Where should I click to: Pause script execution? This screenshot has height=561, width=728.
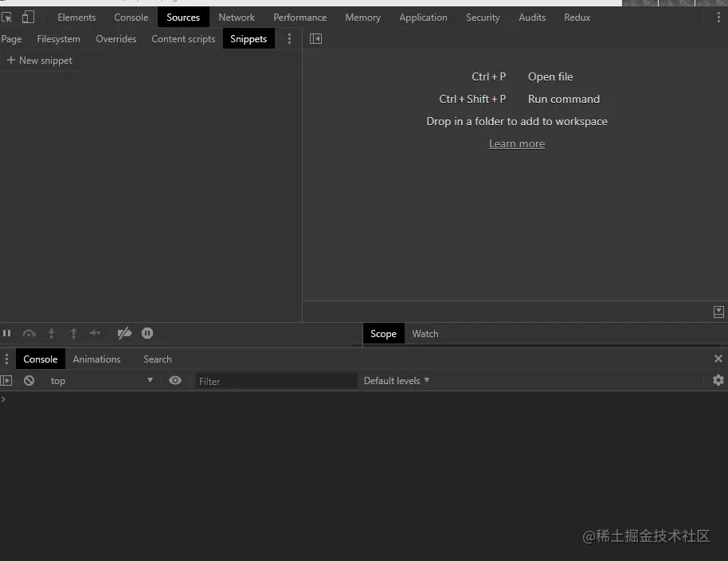[x=7, y=333]
